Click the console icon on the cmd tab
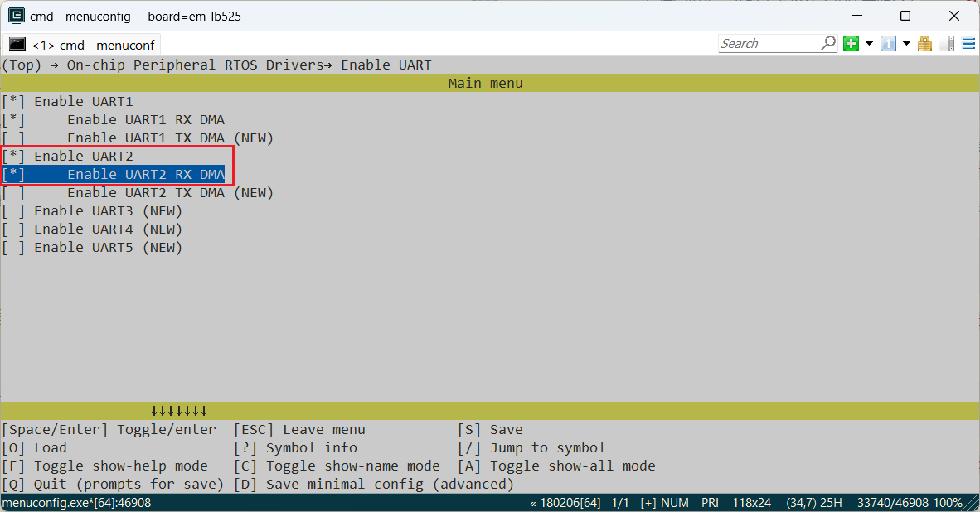Screen dimensions: 980x512 pyautogui.click(x=17, y=44)
